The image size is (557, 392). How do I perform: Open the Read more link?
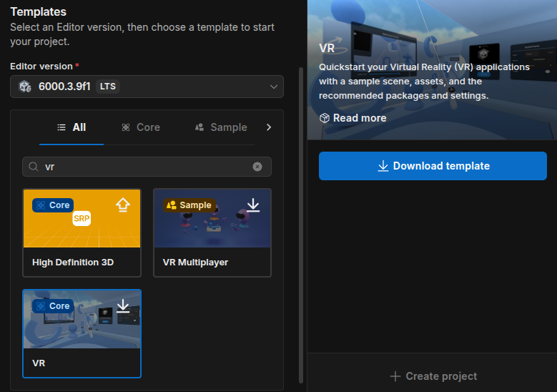[x=353, y=118]
